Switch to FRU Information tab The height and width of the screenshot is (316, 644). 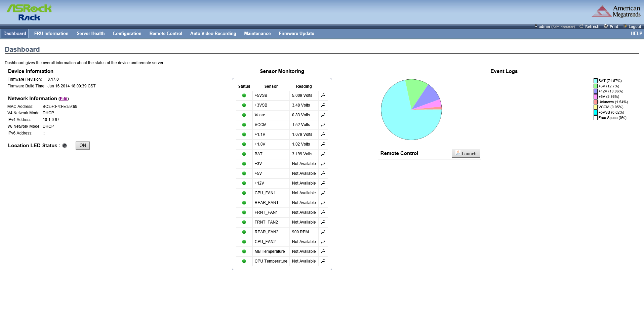[51, 34]
